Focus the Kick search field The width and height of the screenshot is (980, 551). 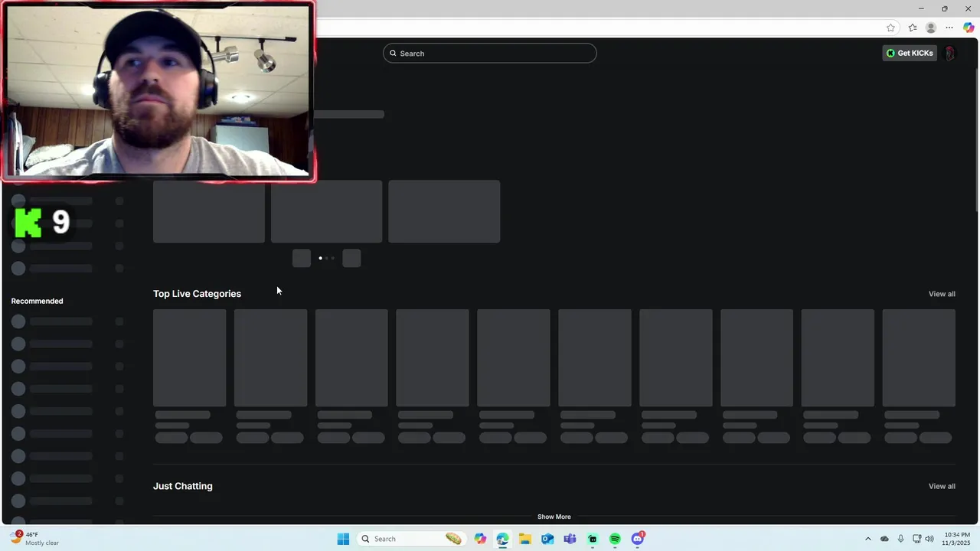(x=490, y=53)
